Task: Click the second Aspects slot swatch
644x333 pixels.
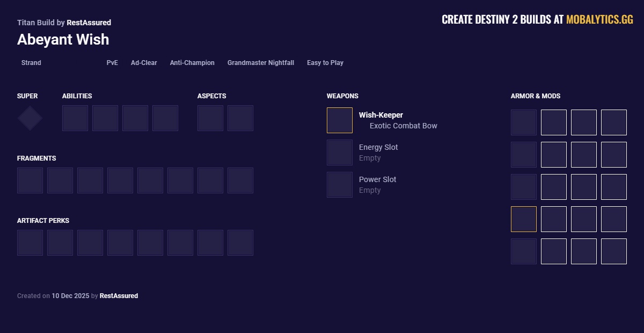Action: (x=240, y=118)
